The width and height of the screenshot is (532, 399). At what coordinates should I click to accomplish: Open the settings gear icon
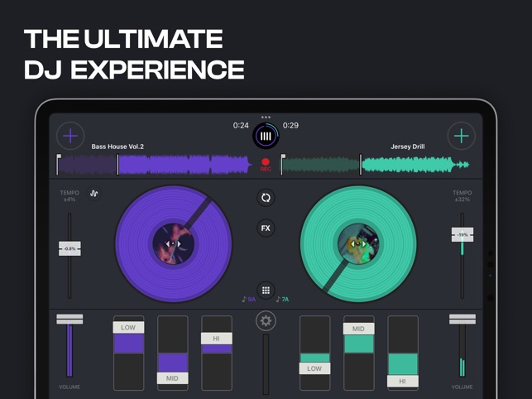coord(266,321)
